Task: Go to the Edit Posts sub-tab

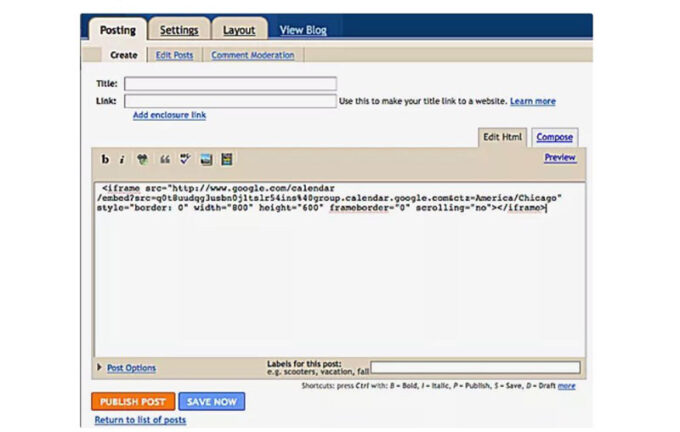Action: tap(174, 55)
